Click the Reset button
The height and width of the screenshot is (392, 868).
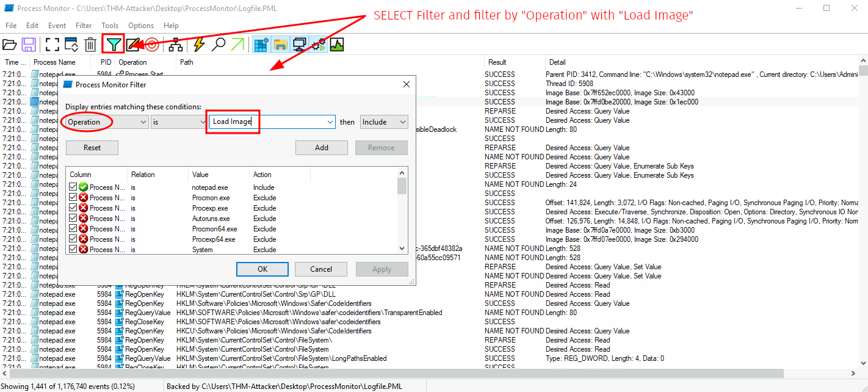click(92, 148)
